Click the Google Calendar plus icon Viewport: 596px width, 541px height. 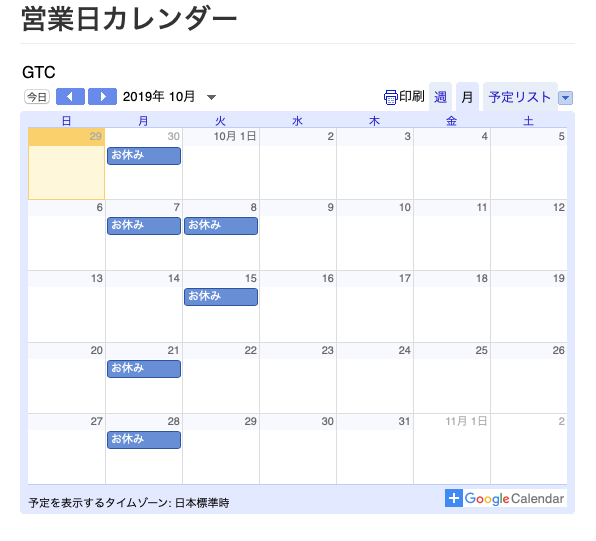(x=454, y=498)
